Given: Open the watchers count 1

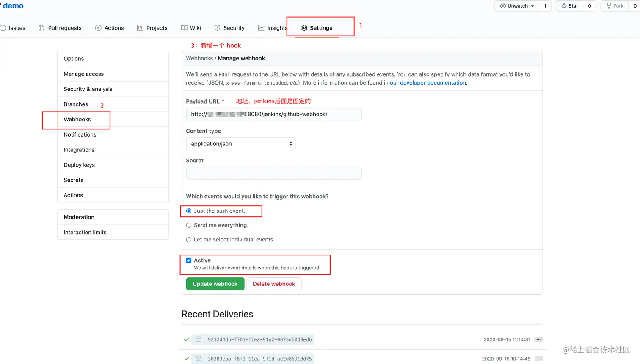Looking at the screenshot, I should (x=545, y=6).
